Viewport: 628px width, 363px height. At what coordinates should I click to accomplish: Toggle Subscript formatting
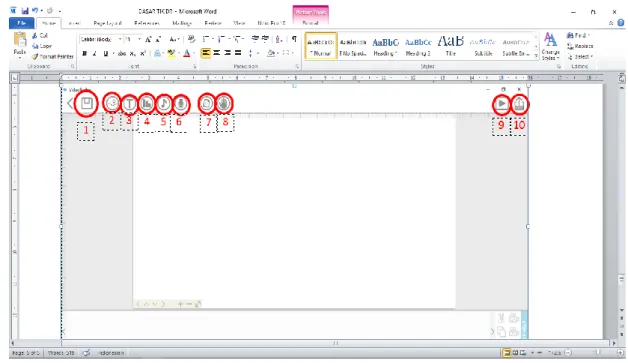[x=133, y=53]
